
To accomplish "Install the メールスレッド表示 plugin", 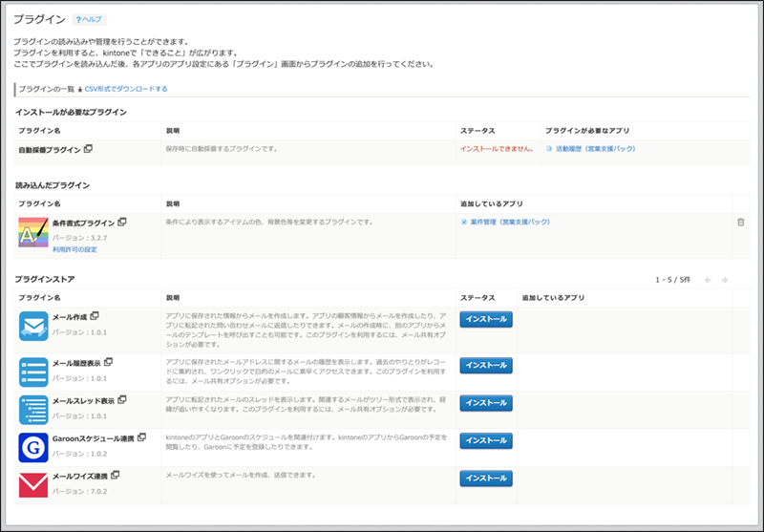I will [486, 403].
